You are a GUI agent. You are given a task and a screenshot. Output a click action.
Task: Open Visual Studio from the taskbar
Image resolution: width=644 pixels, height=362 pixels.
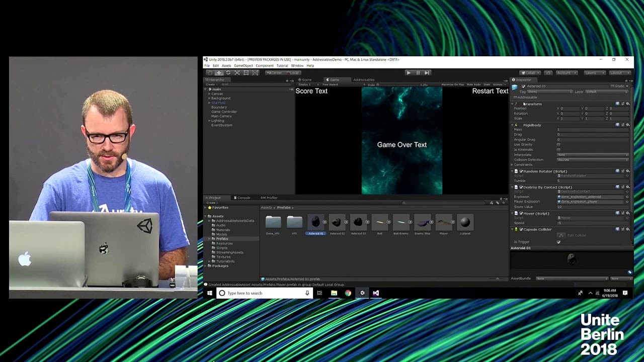tap(376, 293)
